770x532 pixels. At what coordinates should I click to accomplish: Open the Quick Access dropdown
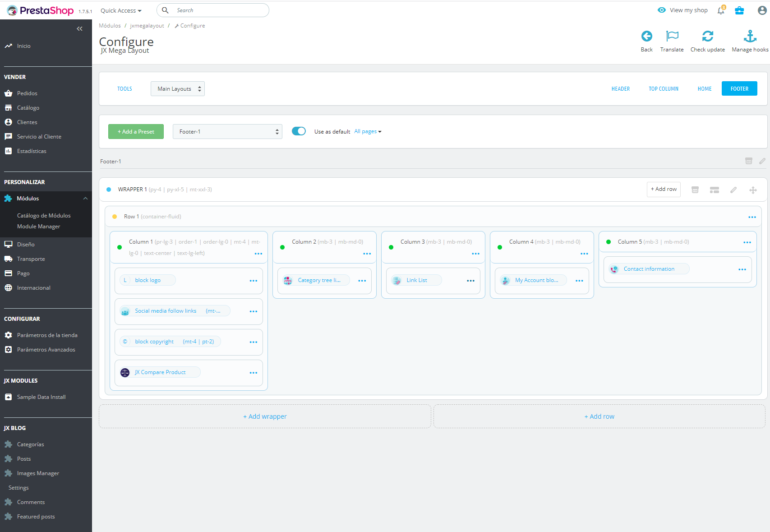[x=121, y=10]
